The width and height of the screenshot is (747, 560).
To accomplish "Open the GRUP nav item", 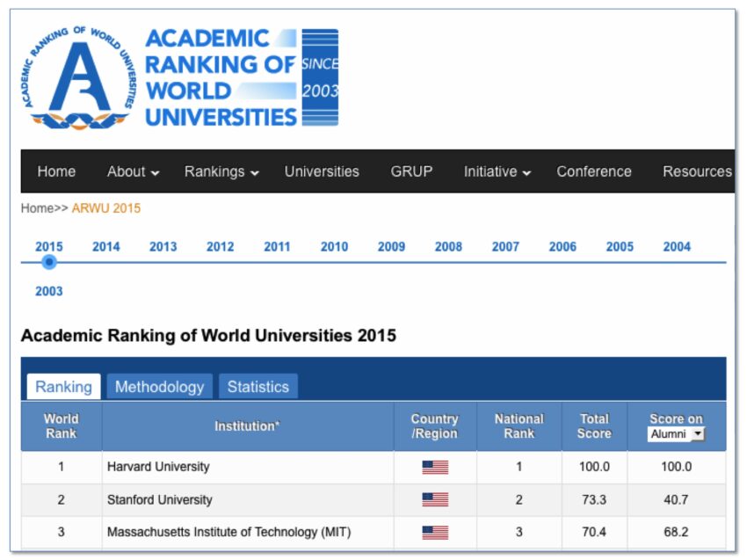I will [x=411, y=171].
